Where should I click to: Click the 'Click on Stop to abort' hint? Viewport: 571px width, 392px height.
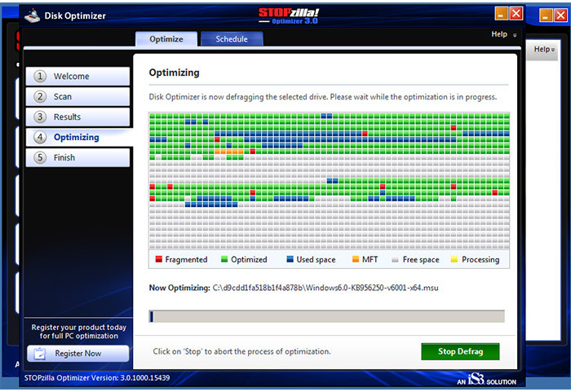pyautogui.click(x=241, y=351)
